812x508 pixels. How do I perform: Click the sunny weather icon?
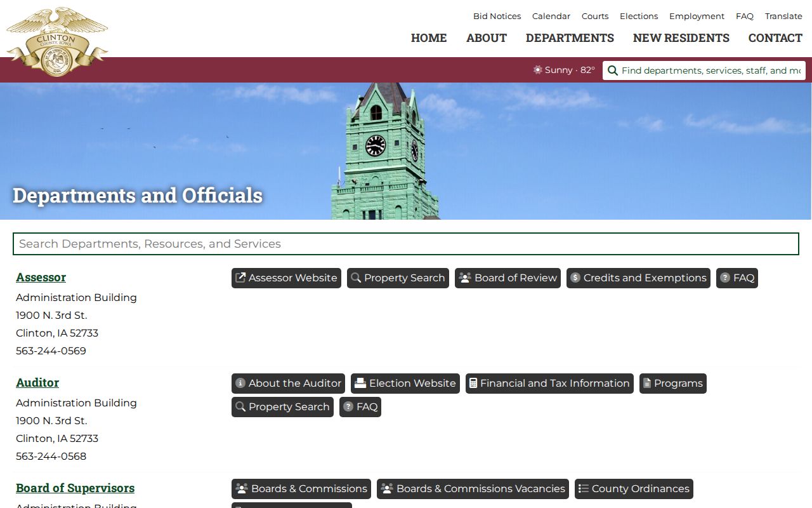[x=538, y=70]
